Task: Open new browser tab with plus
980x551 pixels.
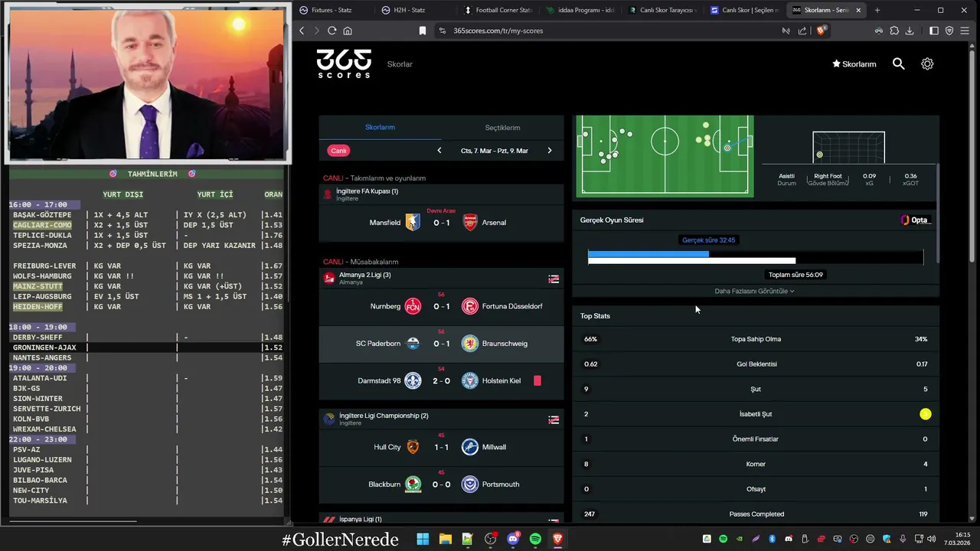Action: pyautogui.click(x=877, y=10)
